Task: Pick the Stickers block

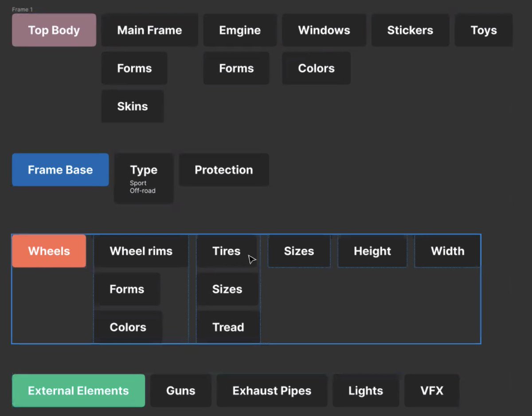Action: (410, 30)
